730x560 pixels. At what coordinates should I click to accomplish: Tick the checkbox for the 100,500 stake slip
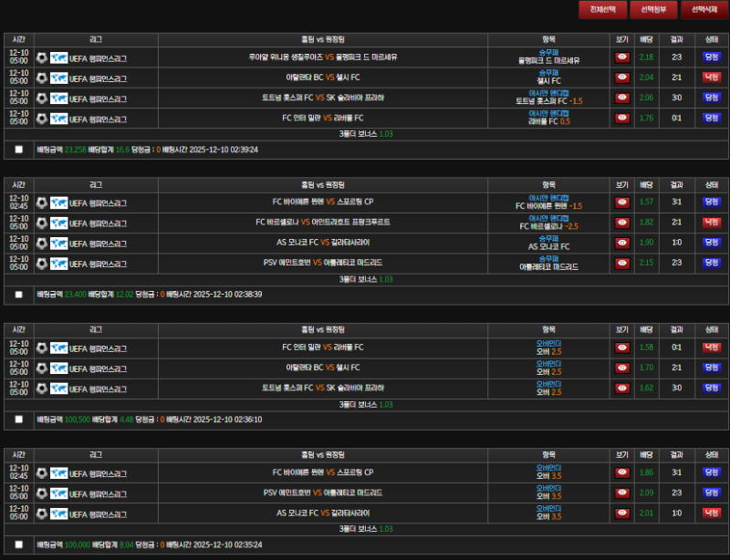tap(19, 420)
